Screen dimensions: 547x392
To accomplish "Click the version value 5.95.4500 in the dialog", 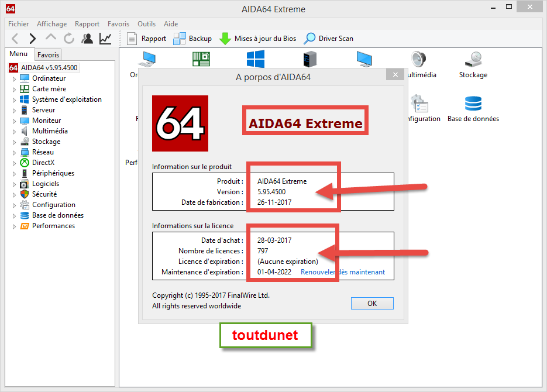I will click(x=271, y=192).
